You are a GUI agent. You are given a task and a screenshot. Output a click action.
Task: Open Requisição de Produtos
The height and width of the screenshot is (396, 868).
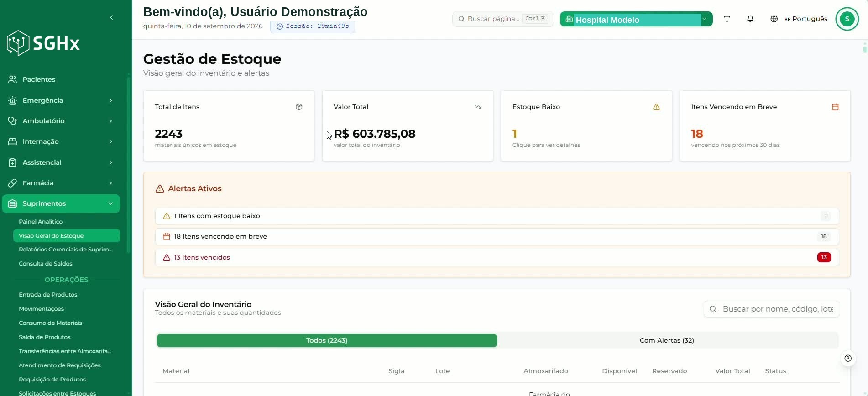52,380
